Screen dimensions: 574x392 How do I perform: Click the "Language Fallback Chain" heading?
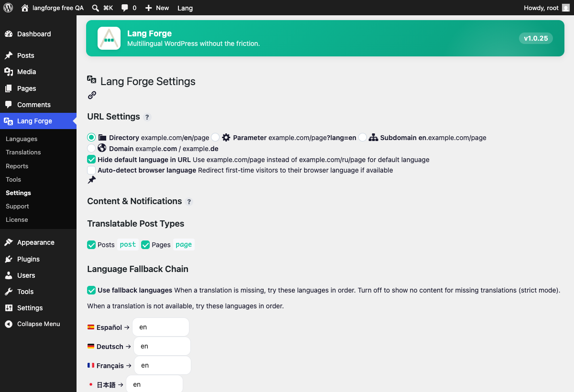pyautogui.click(x=138, y=269)
